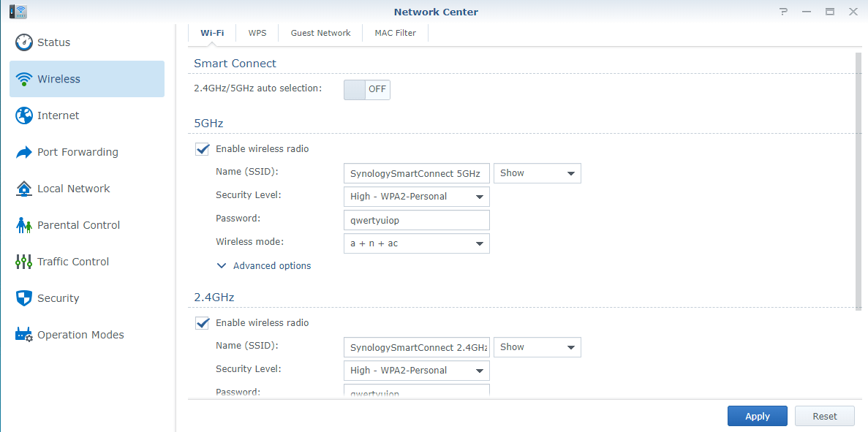This screenshot has width=868, height=432.
Task: Click the Internet globe icon
Action: pos(24,115)
